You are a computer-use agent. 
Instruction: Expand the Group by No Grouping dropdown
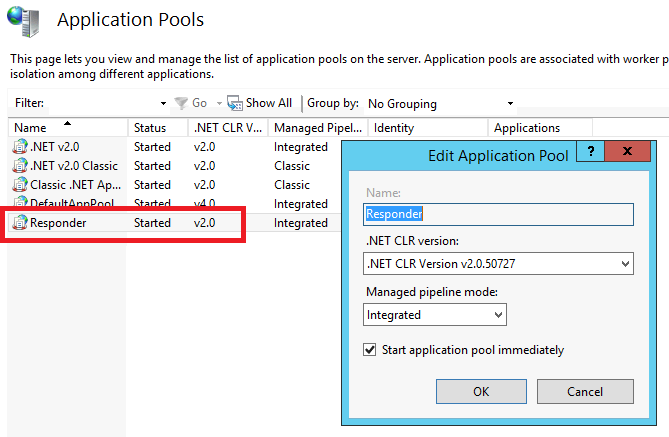pos(510,103)
